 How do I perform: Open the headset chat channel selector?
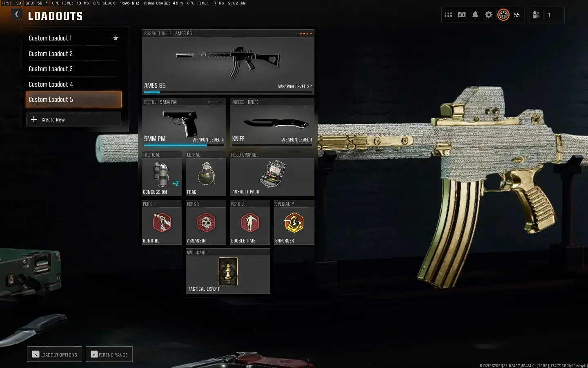(462, 15)
